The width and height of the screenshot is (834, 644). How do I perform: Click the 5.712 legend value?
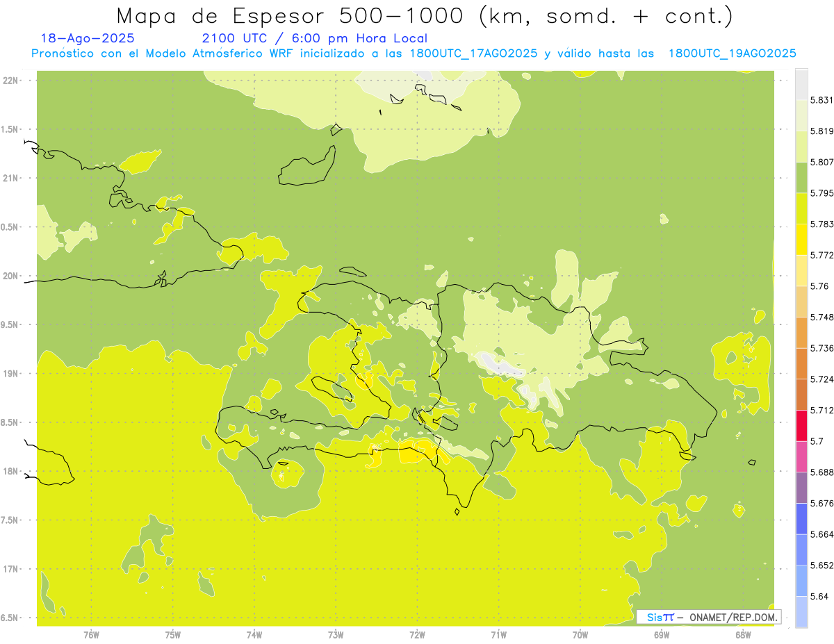click(x=821, y=410)
